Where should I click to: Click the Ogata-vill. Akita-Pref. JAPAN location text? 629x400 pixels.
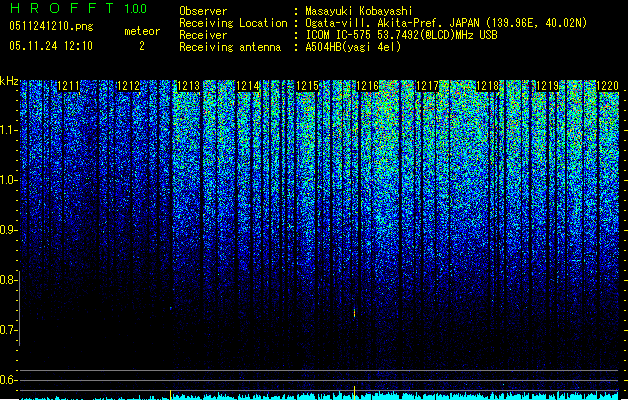(x=446, y=23)
